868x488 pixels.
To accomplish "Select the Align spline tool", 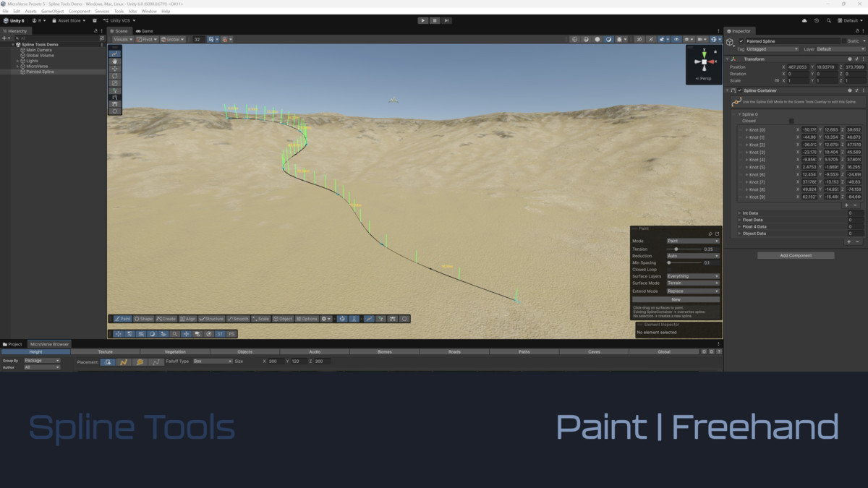I will point(188,319).
